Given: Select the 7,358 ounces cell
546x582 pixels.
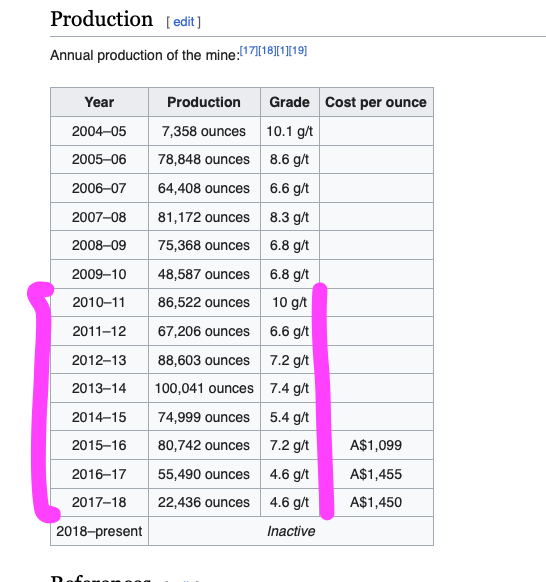Looking at the screenshot, I should (204, 131).
